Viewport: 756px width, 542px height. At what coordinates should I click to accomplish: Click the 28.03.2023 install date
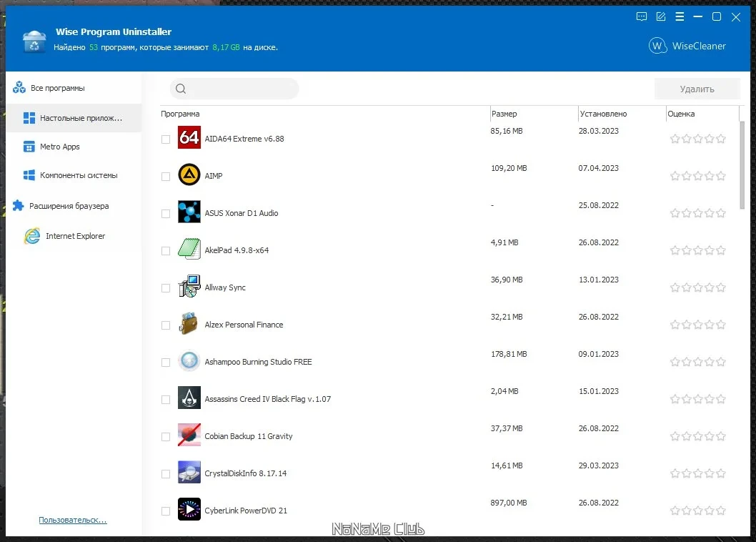point(598,132)
